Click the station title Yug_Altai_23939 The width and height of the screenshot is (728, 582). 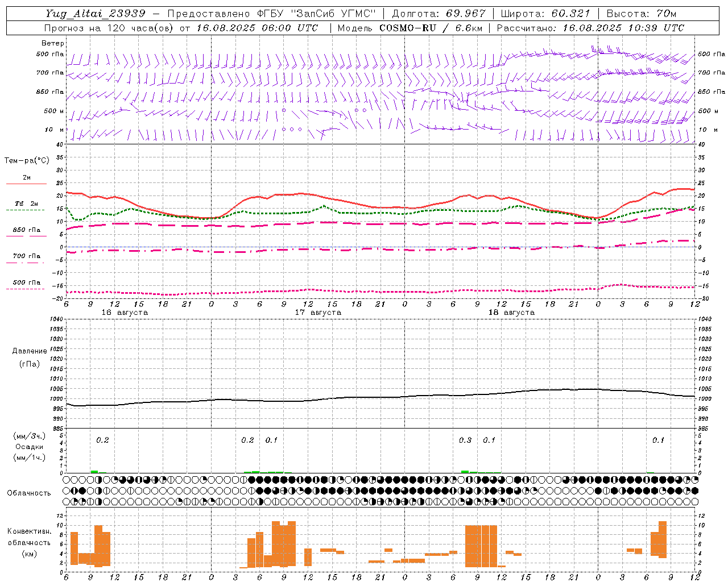95,14
